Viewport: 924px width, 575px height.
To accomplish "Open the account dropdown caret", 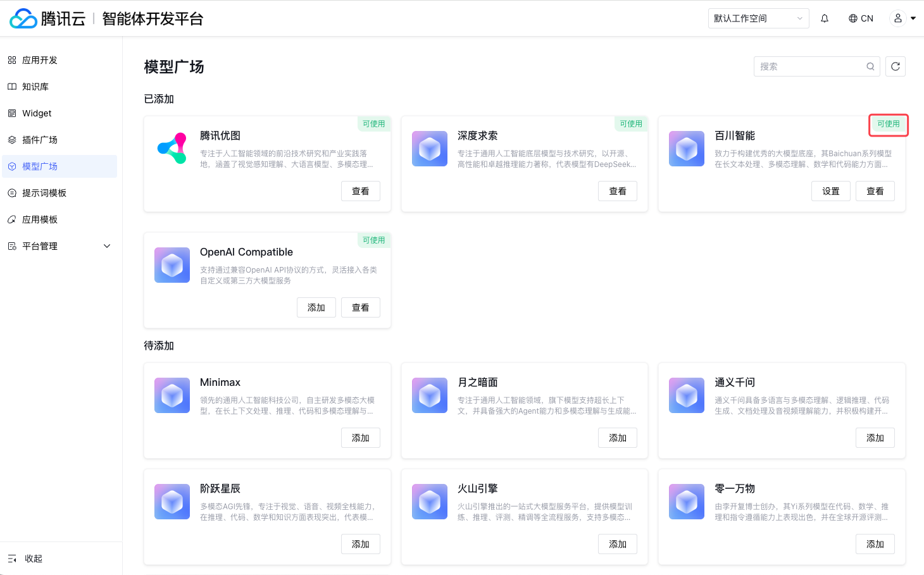I will click(x=913, y=18).
